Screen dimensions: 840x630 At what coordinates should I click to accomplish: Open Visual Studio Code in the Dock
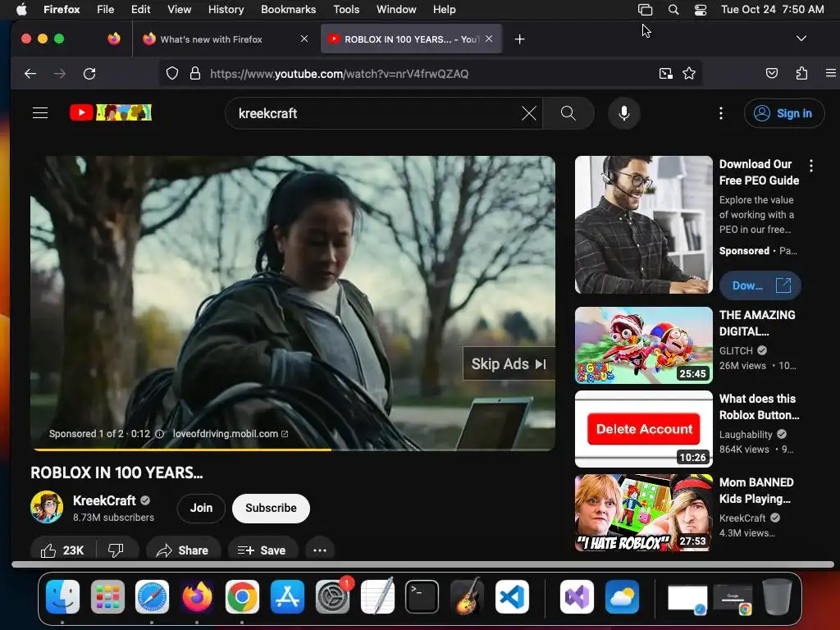(512, 596)
